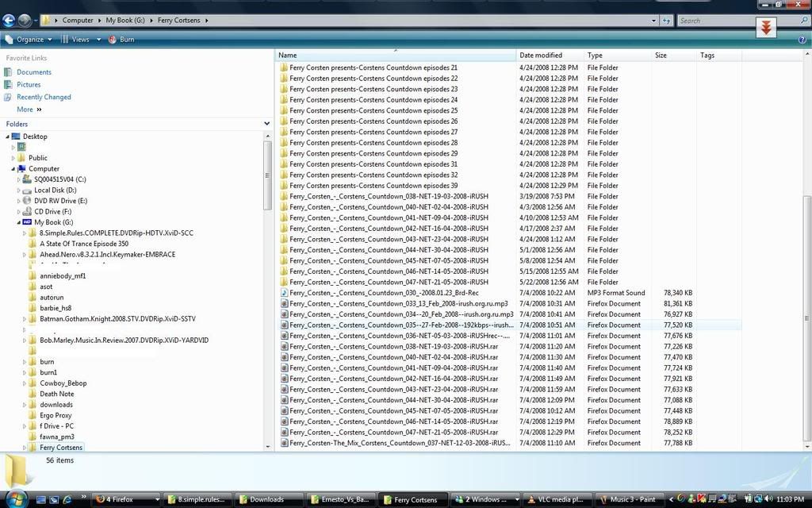Launch Internet Explorer from Quick Launch
The width and height of the screenshot is (812, 508).
coord(67,500)
